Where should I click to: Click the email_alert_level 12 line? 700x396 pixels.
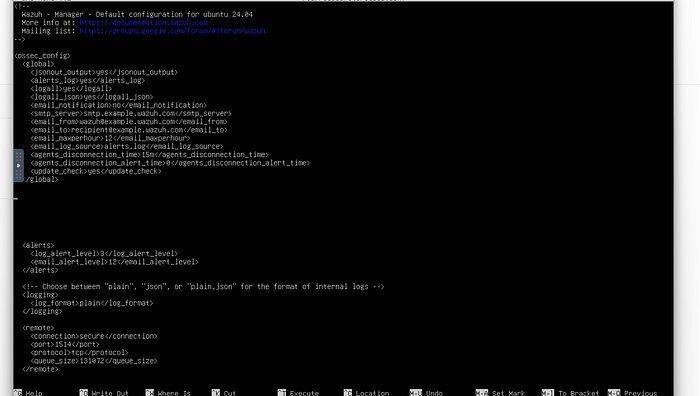point(115,262)
